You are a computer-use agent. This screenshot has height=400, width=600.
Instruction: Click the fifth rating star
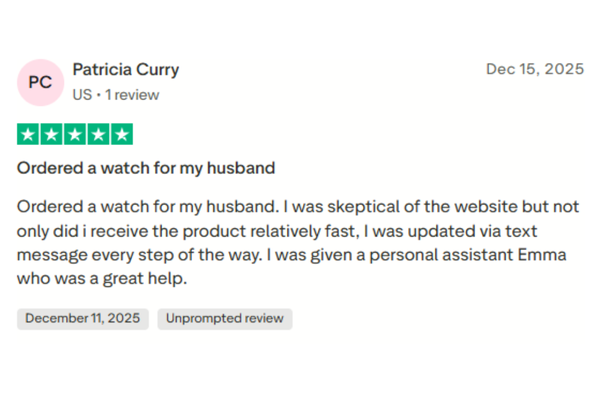(121, 134)
